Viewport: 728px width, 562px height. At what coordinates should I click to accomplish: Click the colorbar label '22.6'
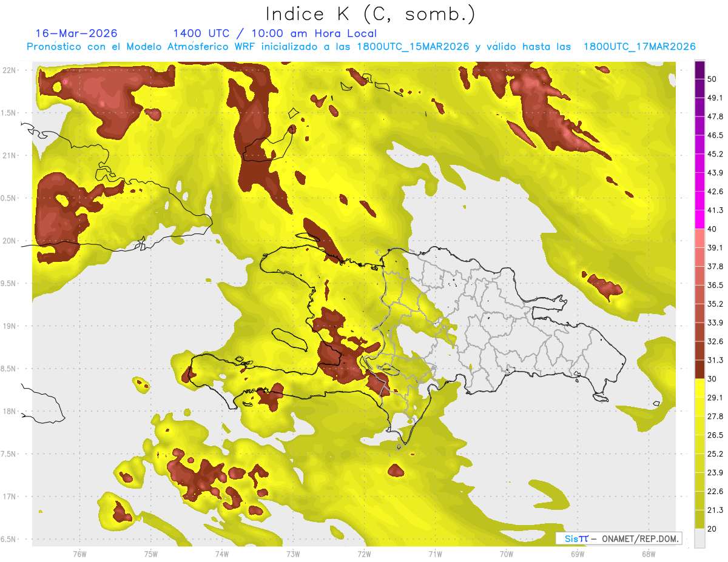point(715,492)
